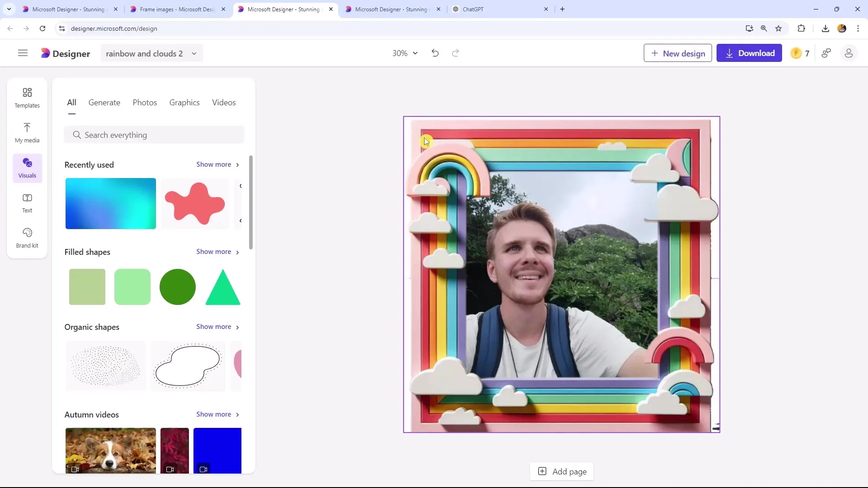The image size is (868, 488).
Task: Open the Text panel
Action: point(27,202)
